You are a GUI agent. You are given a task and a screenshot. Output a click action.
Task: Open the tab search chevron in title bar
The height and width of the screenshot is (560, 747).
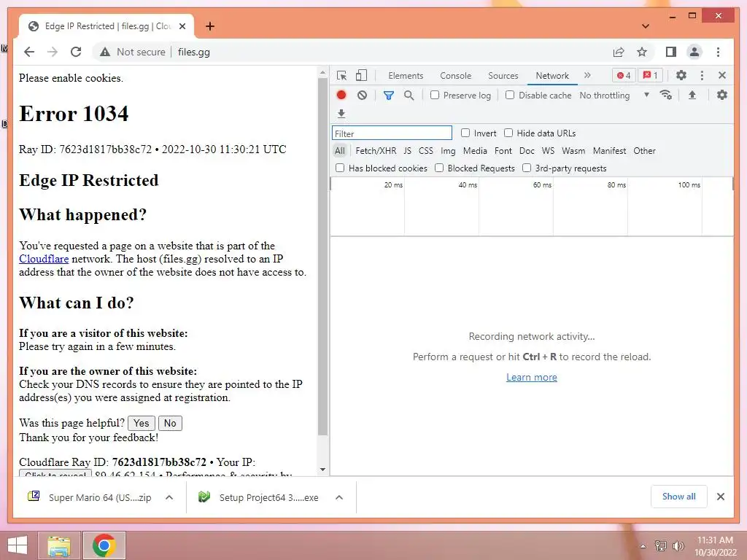[646, 26]
